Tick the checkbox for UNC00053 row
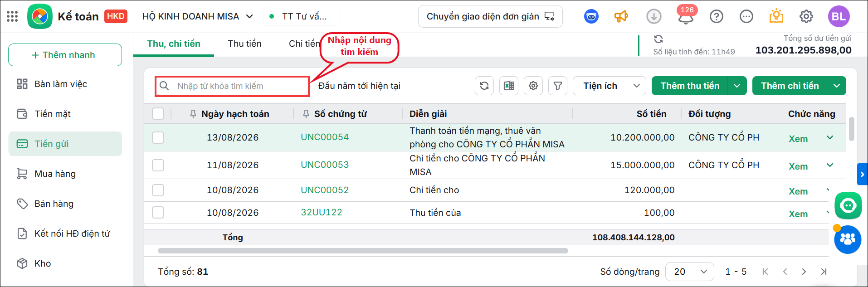 158,165
